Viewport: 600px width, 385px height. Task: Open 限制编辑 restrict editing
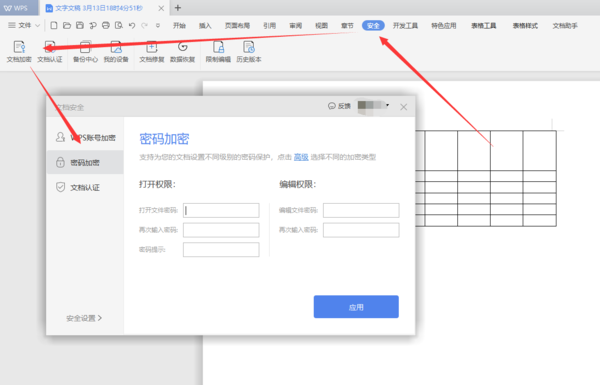coord(218,52)
